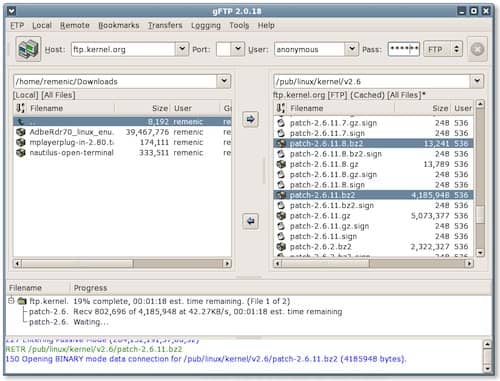Click the icon of patch-2.6.11.gz.sign

(x=281, y=226)
